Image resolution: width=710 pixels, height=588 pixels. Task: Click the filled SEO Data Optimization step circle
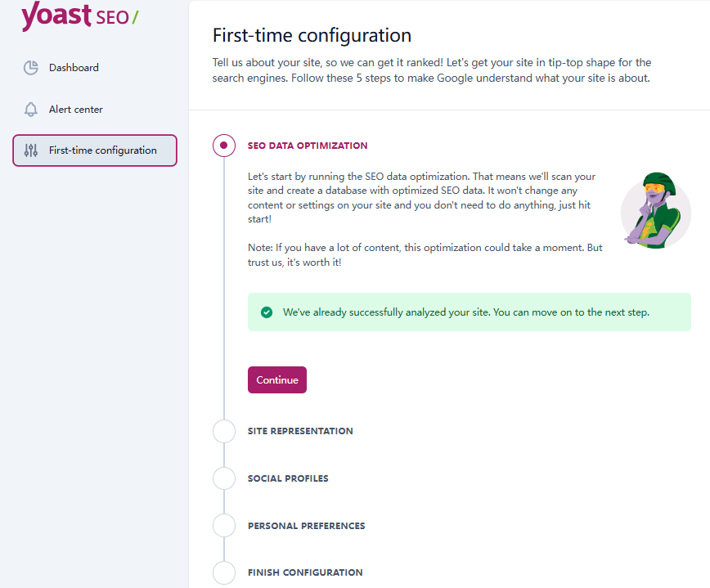(x=224, y=146)
